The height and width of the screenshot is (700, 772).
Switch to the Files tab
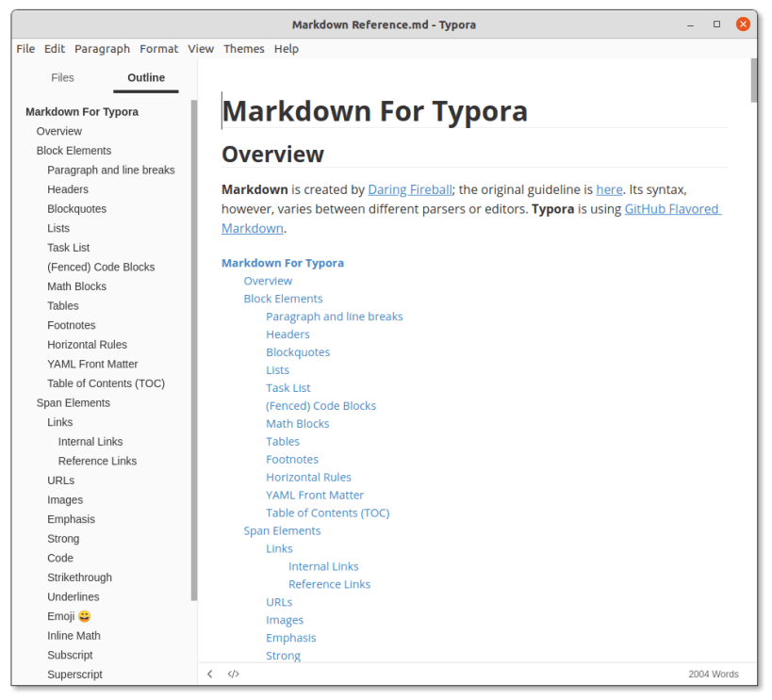click(62, 78)
